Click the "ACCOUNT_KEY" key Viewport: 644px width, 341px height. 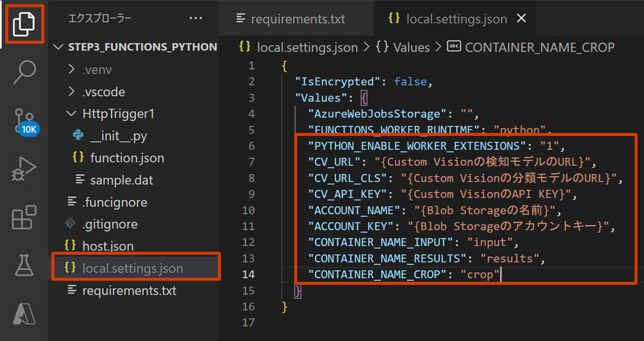tap(351, 226)
